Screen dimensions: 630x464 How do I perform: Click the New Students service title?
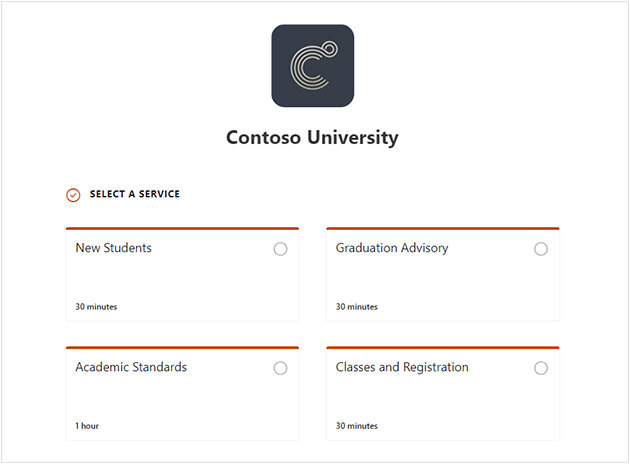point(114,248)
